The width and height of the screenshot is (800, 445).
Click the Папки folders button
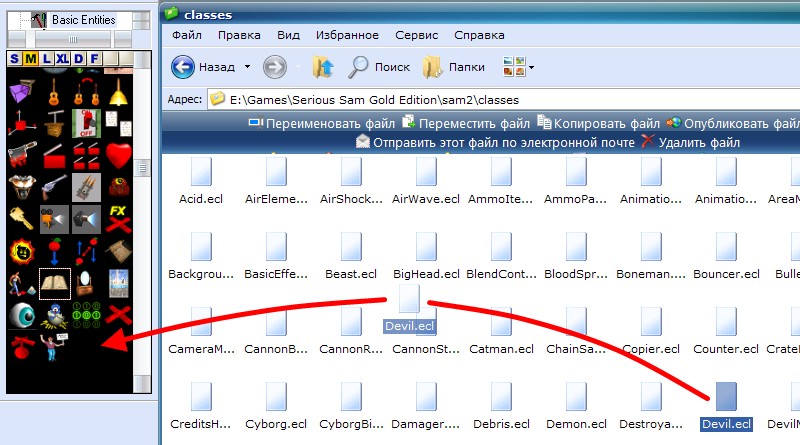click(x=454, y=67)
